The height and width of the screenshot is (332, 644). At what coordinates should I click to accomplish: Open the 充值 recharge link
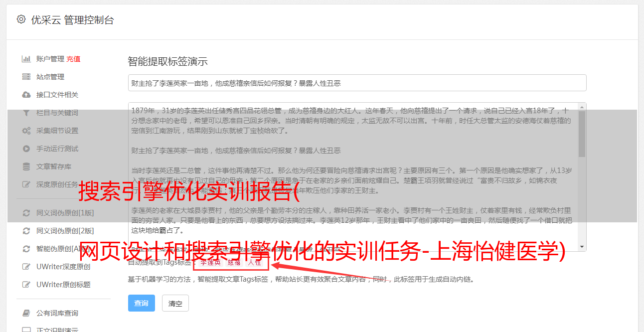pyautogui.click(x=73, y=59)
